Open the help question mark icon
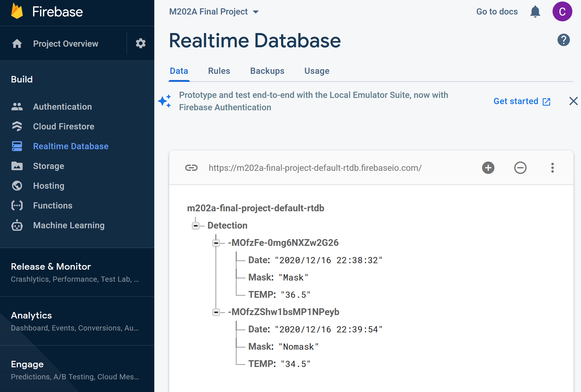This screenshot has width=581, height=392. point(563,40)
